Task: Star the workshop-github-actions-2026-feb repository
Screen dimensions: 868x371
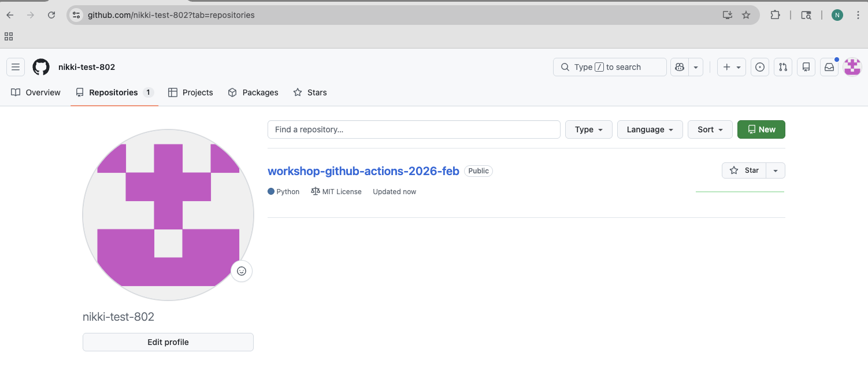Action: [x=744, y=170]
